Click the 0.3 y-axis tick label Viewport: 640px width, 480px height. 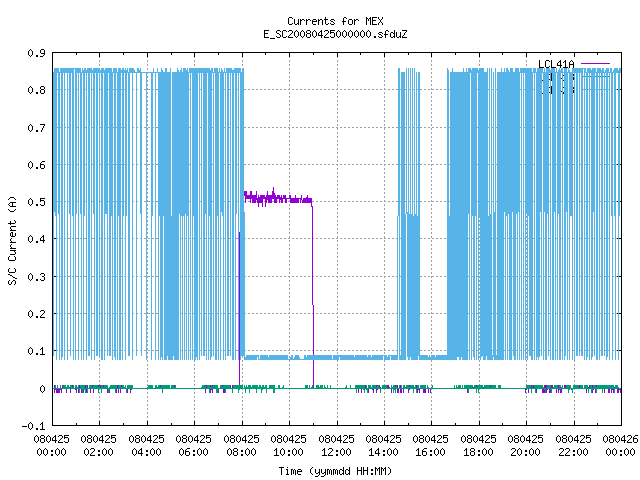coord(36,277)
